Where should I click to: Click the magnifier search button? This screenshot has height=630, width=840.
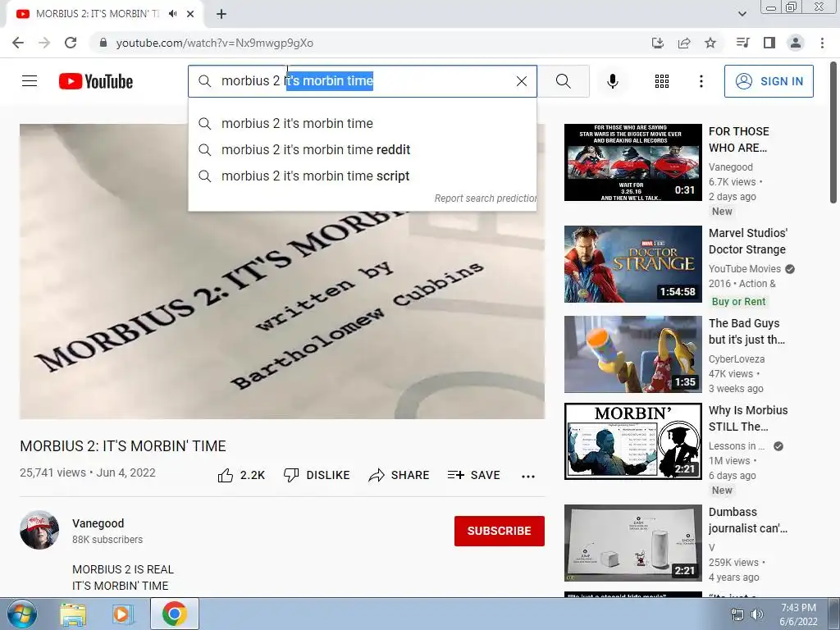[563, 81]
